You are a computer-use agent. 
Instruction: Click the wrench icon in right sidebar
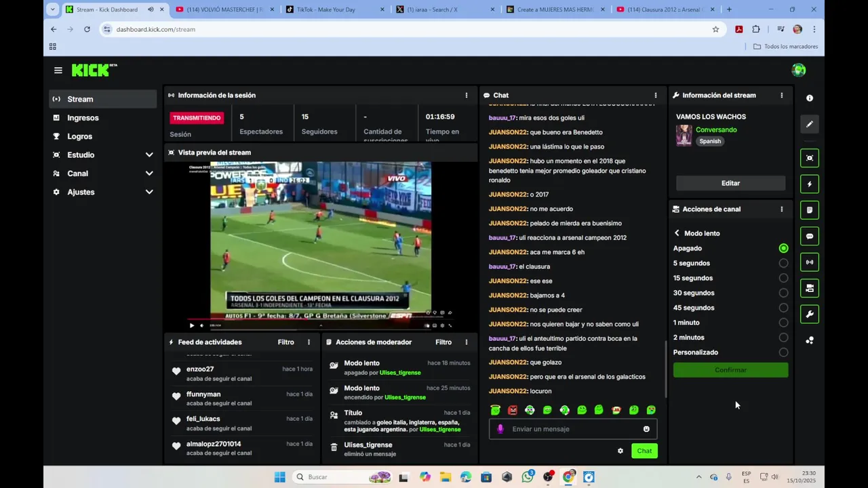[810, 314]
